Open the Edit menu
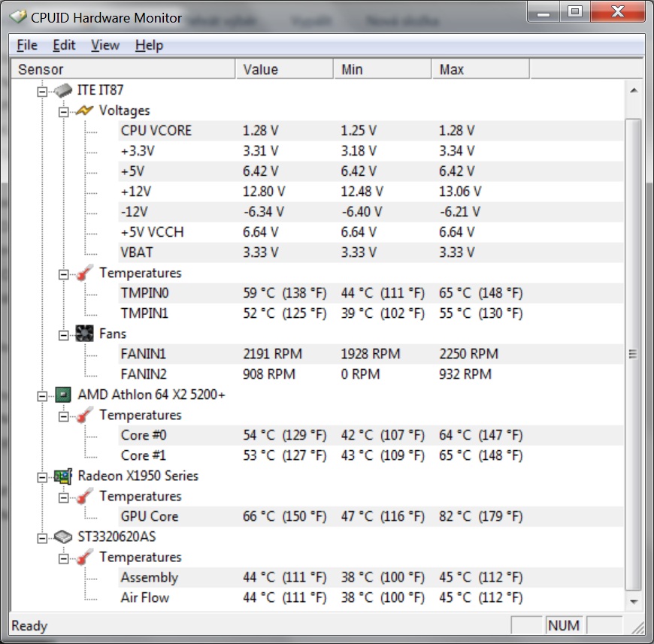 click(64, 45)
